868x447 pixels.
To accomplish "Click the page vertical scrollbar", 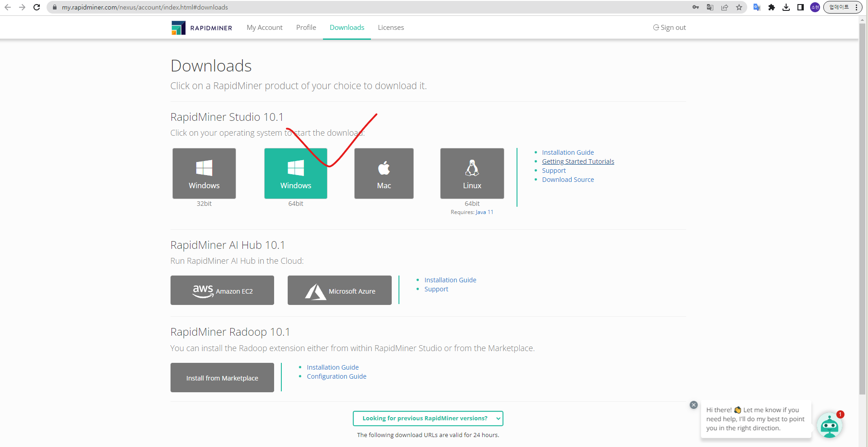I will coord(863,208).
